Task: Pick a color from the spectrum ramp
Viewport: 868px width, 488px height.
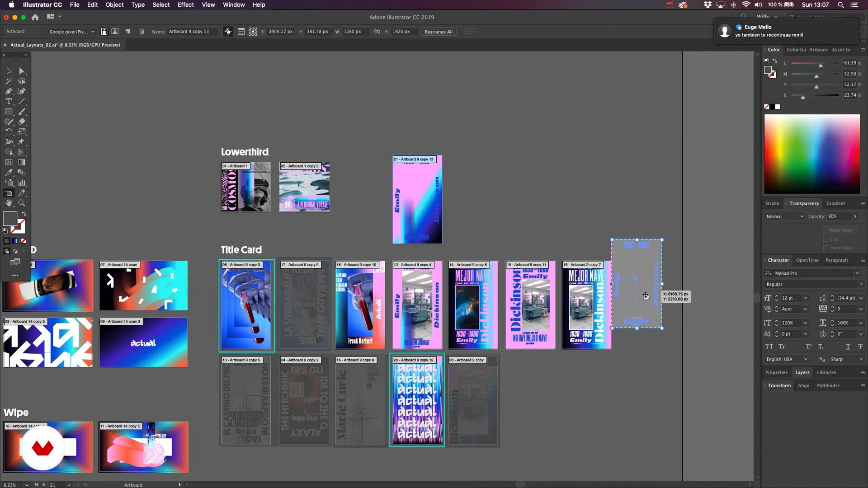Action: (x=812, y=154)
